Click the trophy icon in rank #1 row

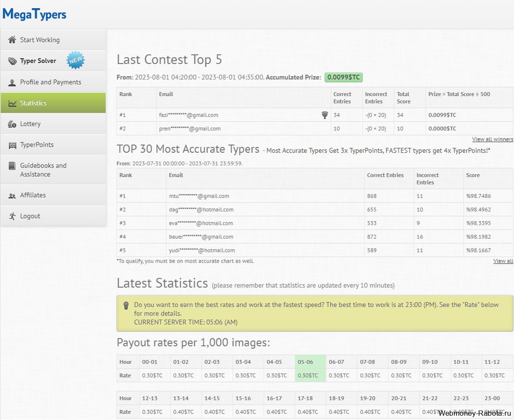(324, 115)
